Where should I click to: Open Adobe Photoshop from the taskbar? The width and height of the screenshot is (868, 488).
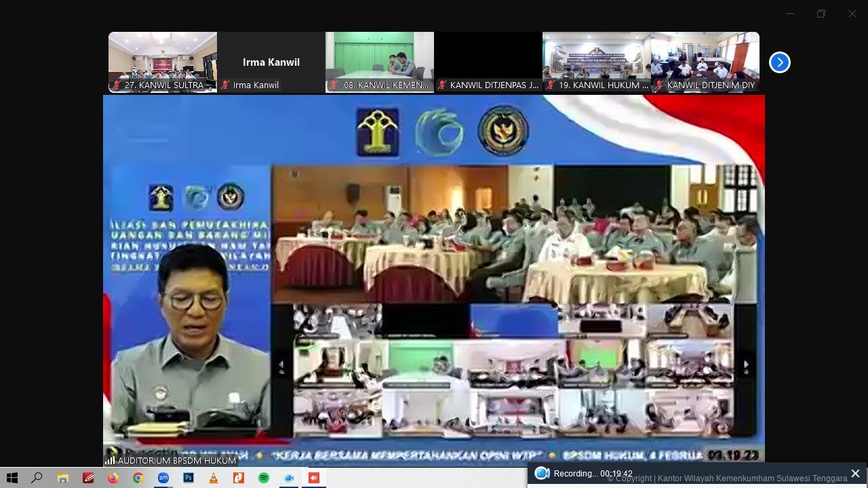pos(188,478)
